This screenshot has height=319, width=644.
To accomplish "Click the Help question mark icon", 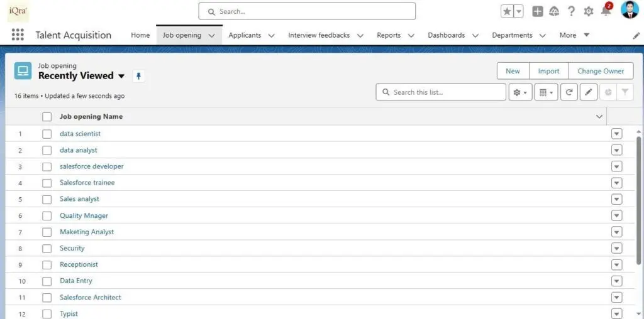I will 571,11.
